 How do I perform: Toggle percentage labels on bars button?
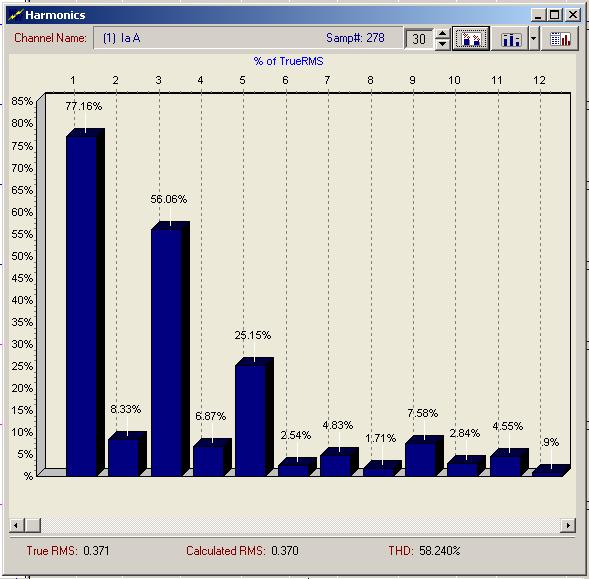tap(471, 38)
